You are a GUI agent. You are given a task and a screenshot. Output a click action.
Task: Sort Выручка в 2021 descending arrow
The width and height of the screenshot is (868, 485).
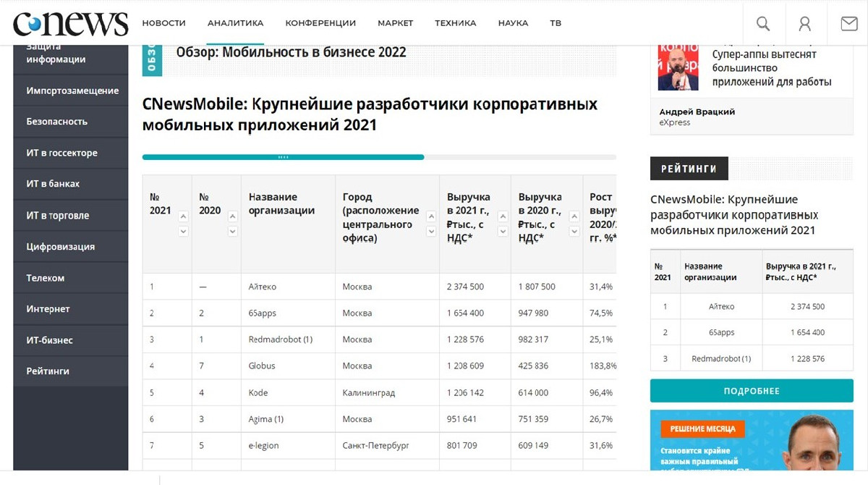click(x=503, y=232)
